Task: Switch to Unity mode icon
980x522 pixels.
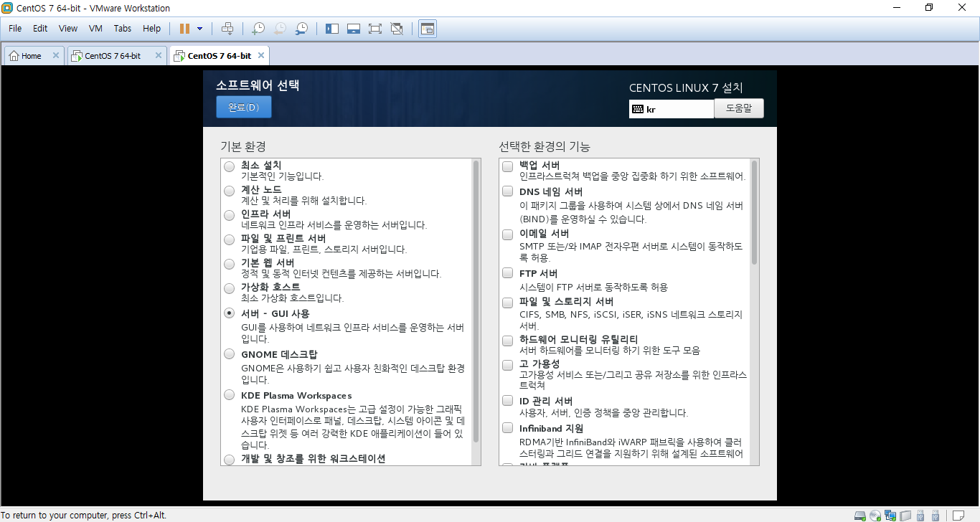Action: coord(397,29)
